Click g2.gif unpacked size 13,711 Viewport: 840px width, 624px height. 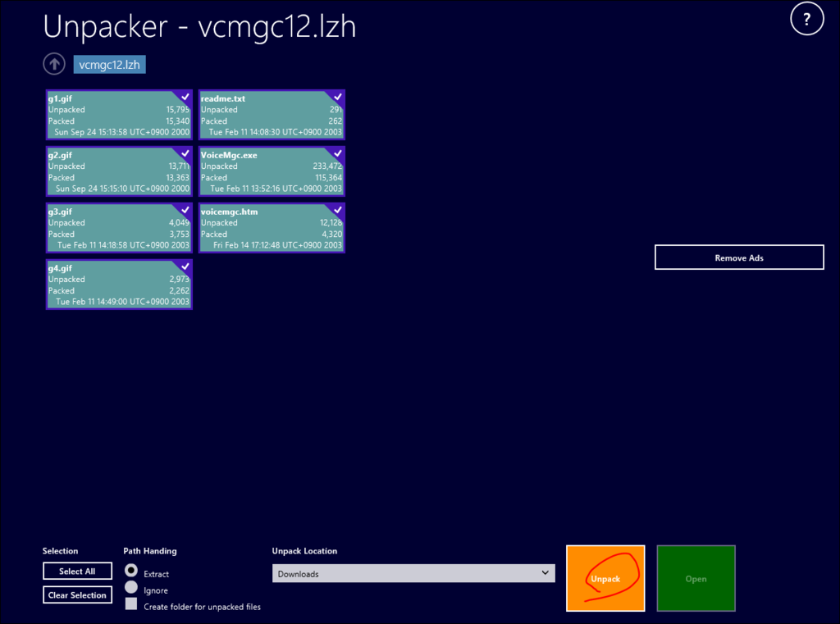(x=178, y=166)
